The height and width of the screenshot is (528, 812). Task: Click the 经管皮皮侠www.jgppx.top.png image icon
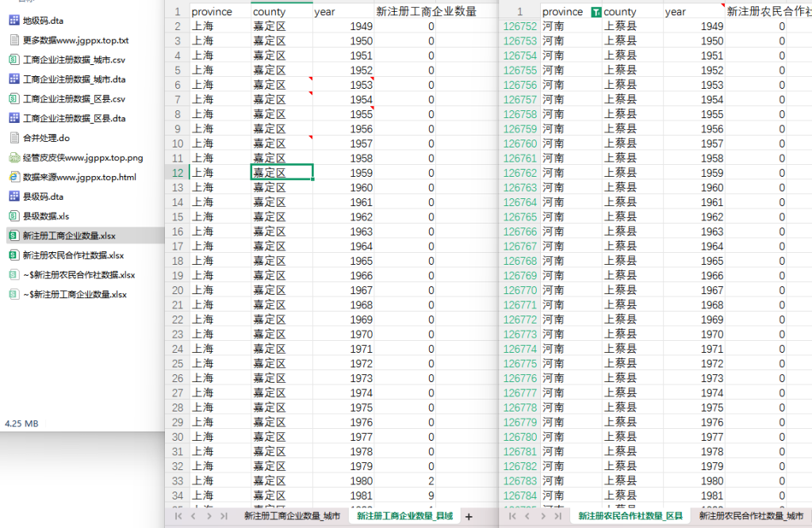14,158
